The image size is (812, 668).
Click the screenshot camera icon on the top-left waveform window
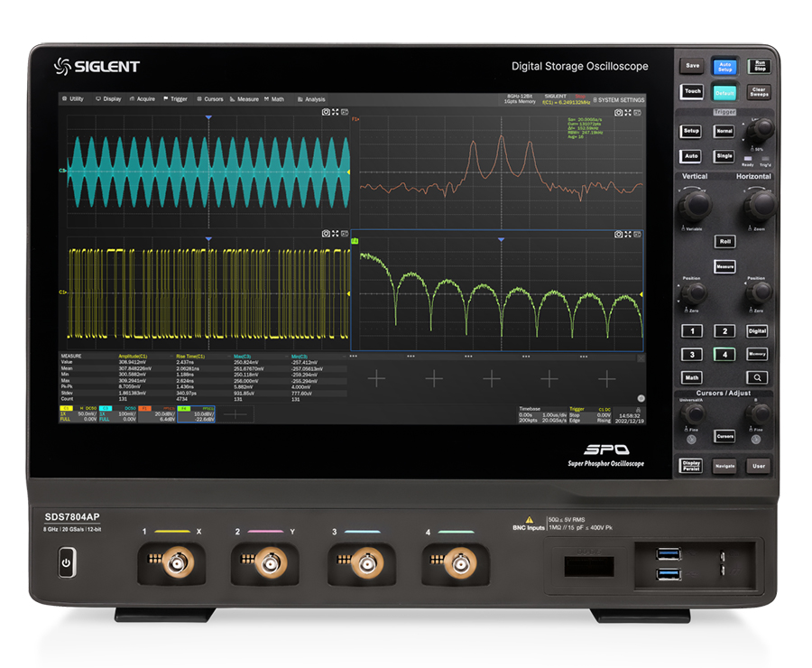point(326,112)
